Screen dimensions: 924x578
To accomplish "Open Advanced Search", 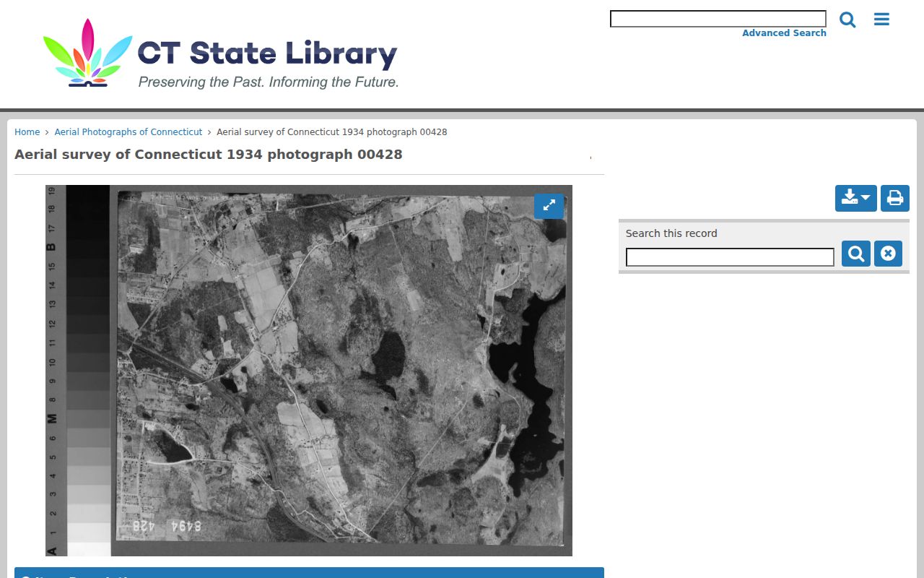I will pos(784,33).
